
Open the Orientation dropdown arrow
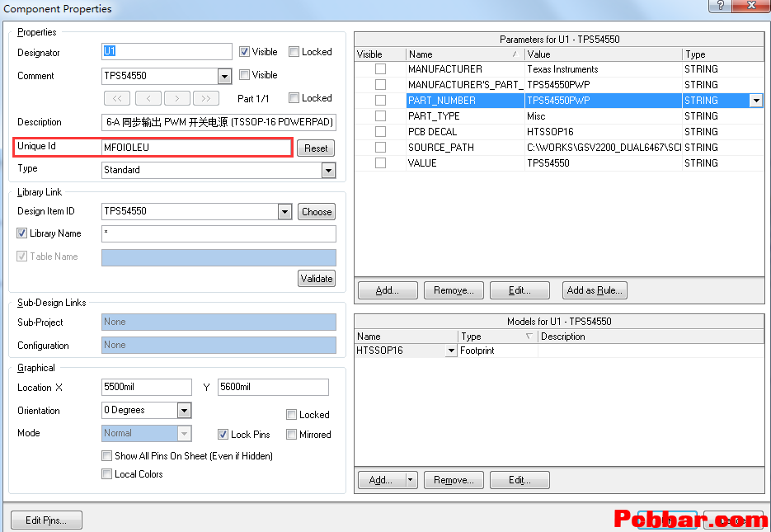point(185,410)
